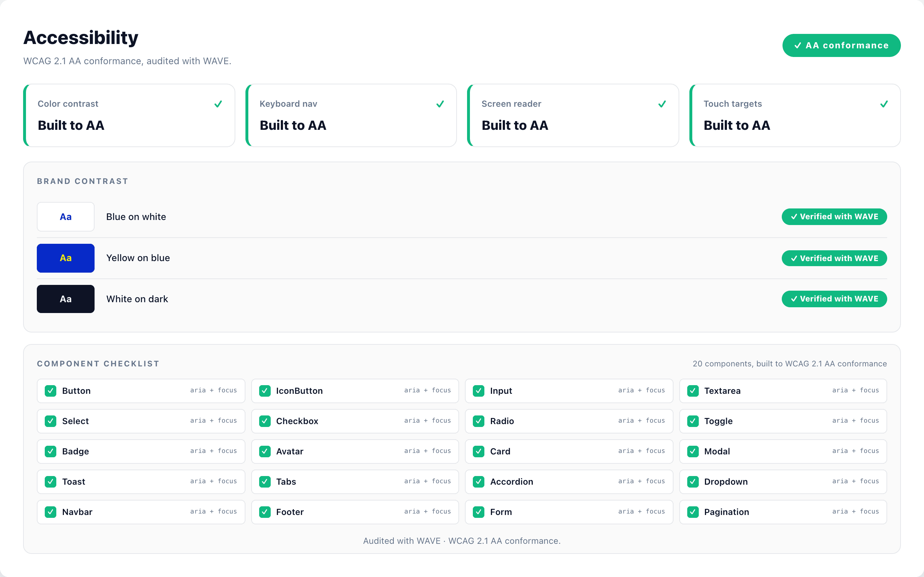Click the Color contrast card checkmark icon

(x=218, y=104)
